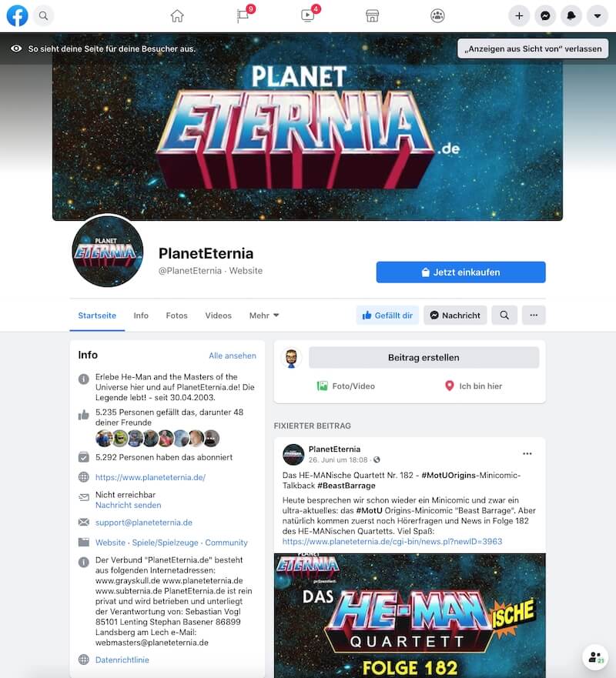Screen dimensions: 616x678
Task: Open the Groups icon in top bar
Action: coord(437,16)
